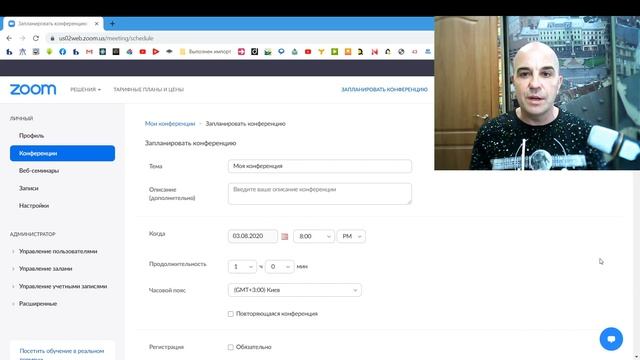Screen dimensions: 640x360
Task: Open the (GMT+3:00) Киев timezone dropdown
Action: tap(295, 290)
